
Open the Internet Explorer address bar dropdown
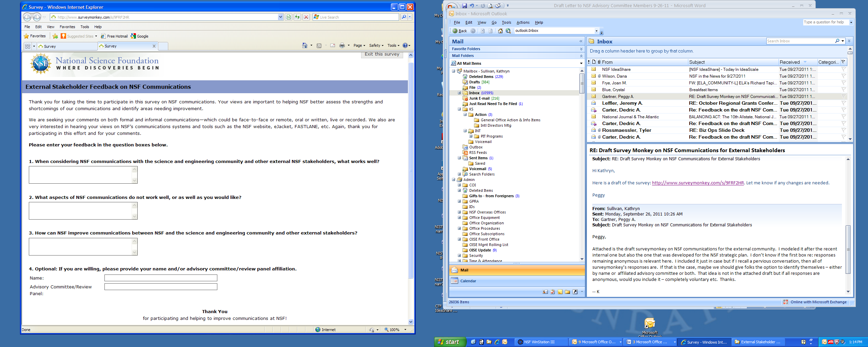280,17
